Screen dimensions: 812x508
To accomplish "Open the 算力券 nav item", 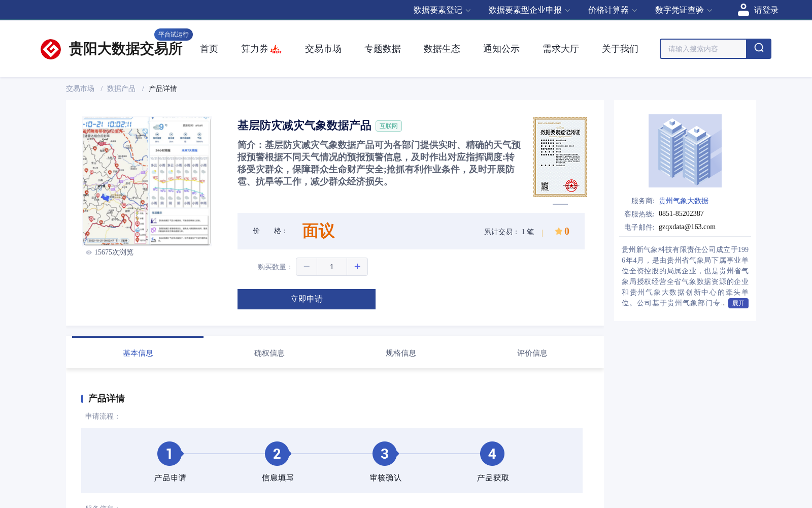I will pyautogui.click(x=255, y=49).
